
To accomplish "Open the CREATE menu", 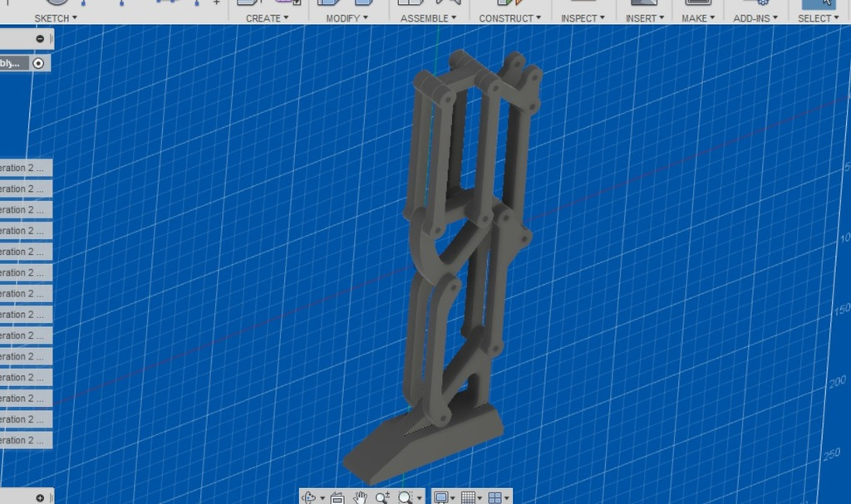I will [267, 18].
